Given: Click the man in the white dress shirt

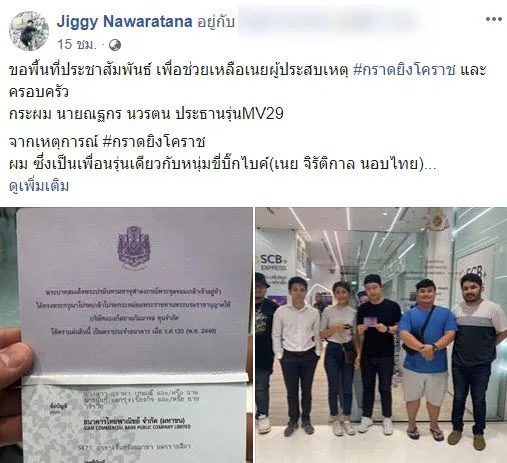Looking at the screenshot, I should coord(296,357).
